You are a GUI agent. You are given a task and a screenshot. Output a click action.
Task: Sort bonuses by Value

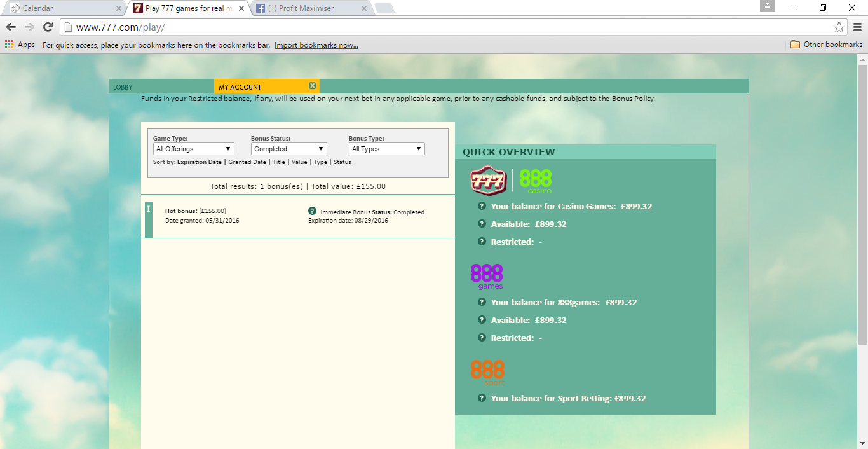[299, 162]
